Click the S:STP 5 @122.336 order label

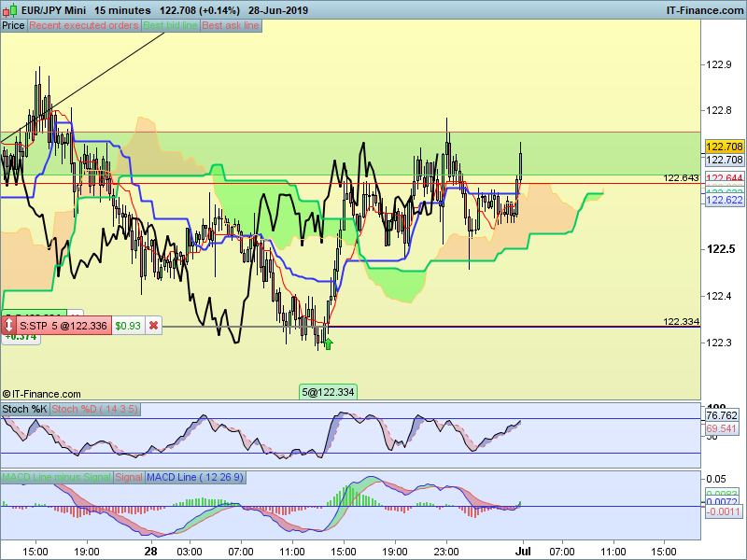coord(63,326)
